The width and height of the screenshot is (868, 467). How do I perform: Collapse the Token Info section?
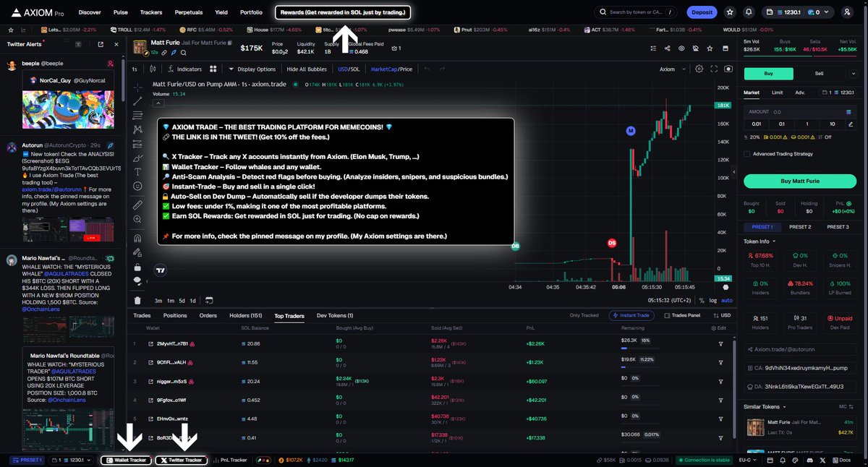[x=759, y=241]
